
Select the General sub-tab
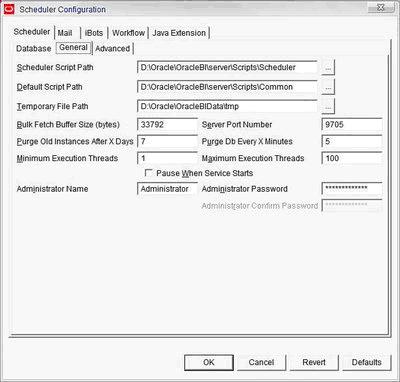tap(73, 48)
